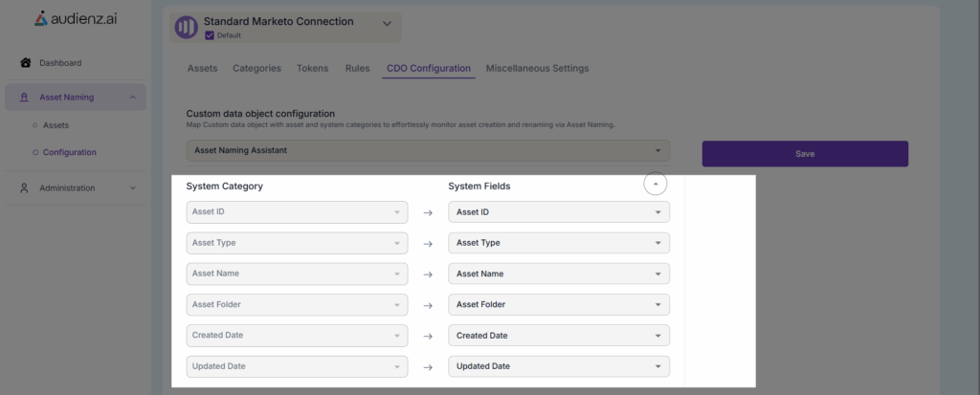
Task: Open the Asset Naming Assistant dropdown
Action: (427, 151)
